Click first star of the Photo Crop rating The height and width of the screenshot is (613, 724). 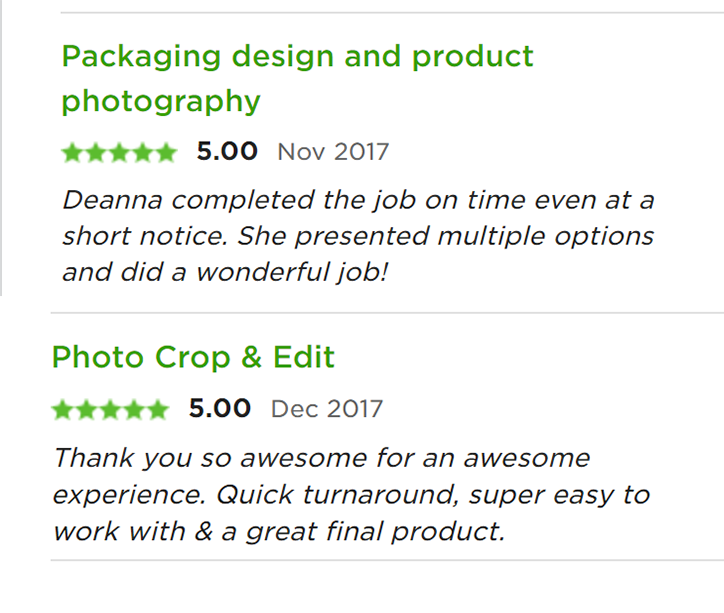pyautogui.click(x=63, y=410)
